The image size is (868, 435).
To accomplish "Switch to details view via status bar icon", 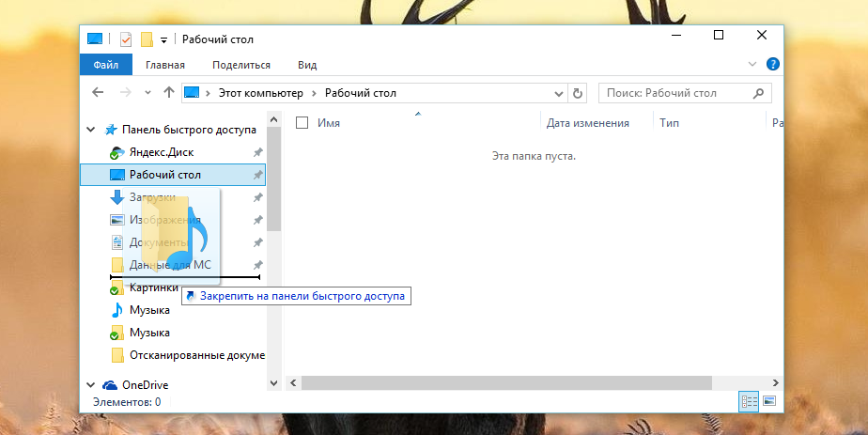I will [x=749, y=401].
